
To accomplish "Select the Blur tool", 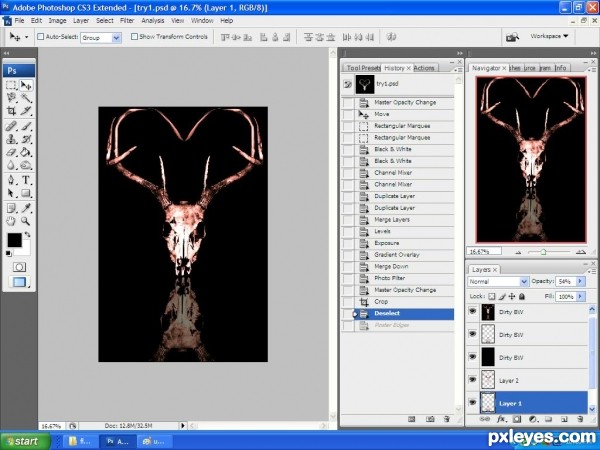I will (11, 165).
